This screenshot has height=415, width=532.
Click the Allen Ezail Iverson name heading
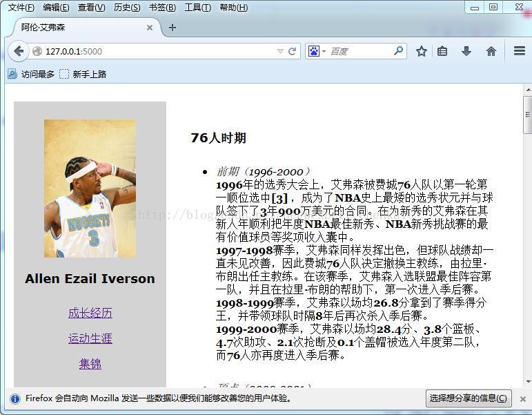click(90, 279)
